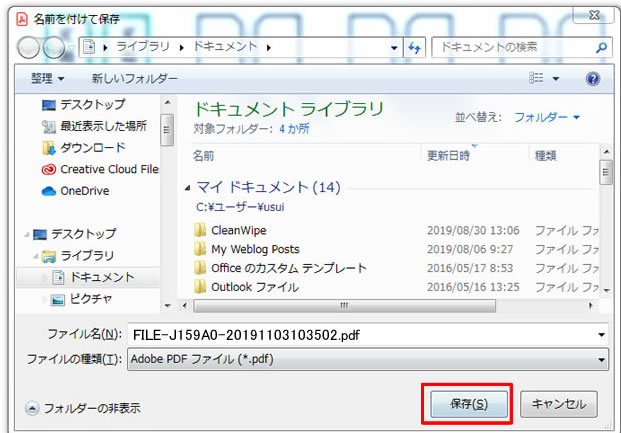Select デスクトップ in favorites list
The image size is (621, 433).
83,105
